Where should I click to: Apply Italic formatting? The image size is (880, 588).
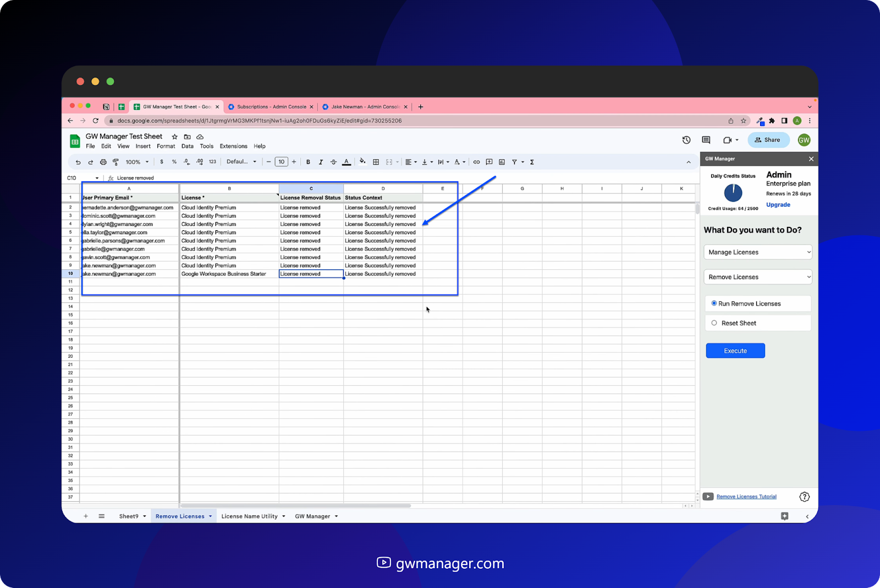click(x=321, y=162)
